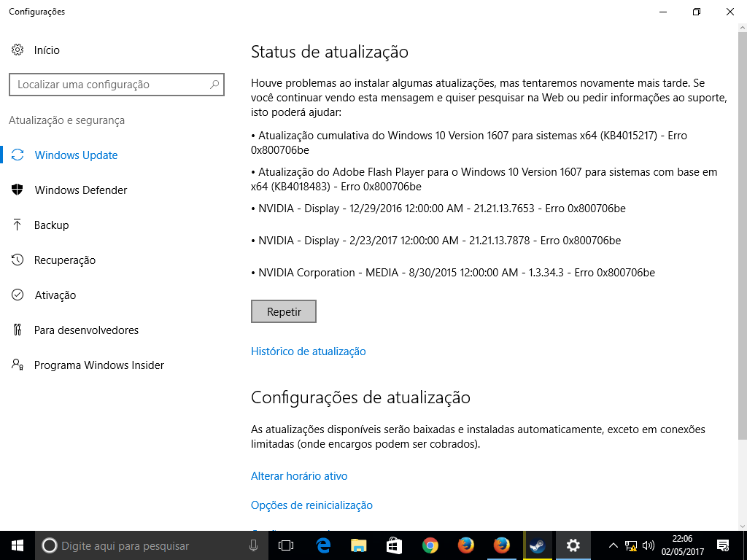Launch Microsoft Edge from the taskbar
Screen dimensions: 747x560
coord(323,545)
